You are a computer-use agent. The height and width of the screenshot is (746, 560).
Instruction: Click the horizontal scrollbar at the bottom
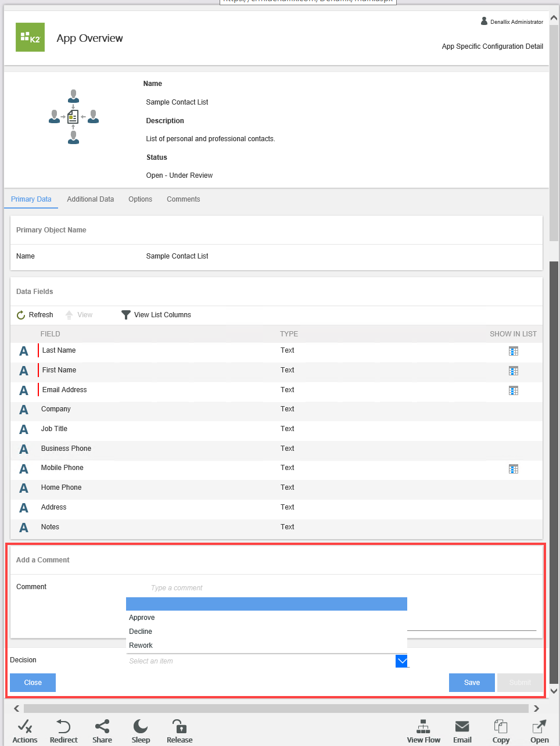(276, 708)
